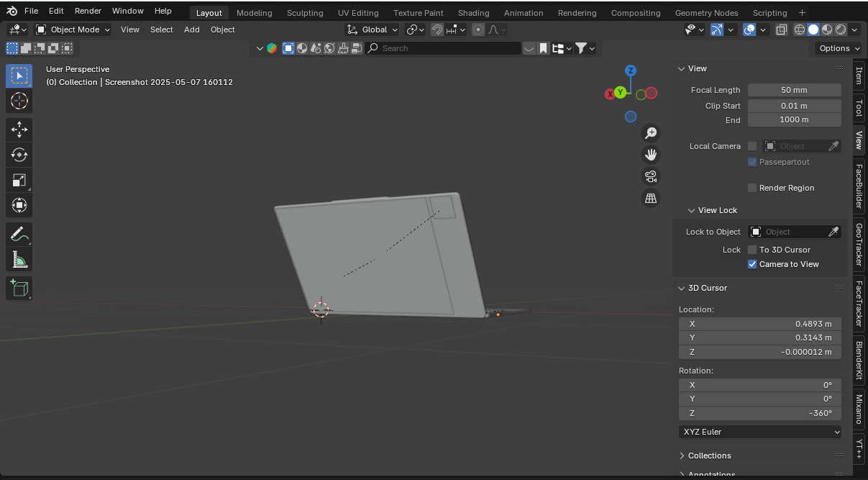868x480 pixels.
Task: Click the hand pan view icon
Action: click(651, 155)
